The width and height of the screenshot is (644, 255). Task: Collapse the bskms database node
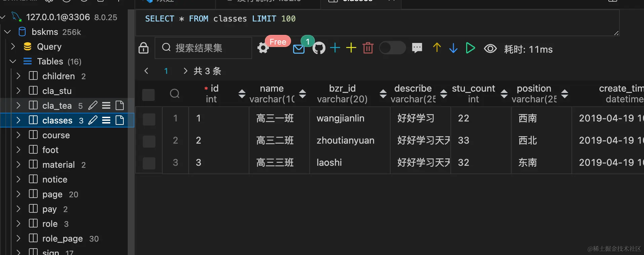tap(7, 32)
